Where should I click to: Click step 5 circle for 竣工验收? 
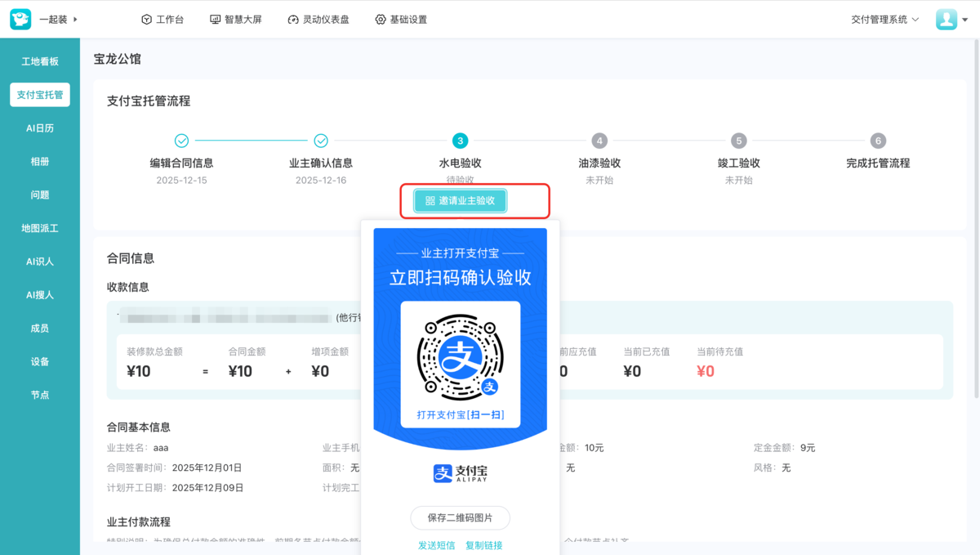point(739,141)
